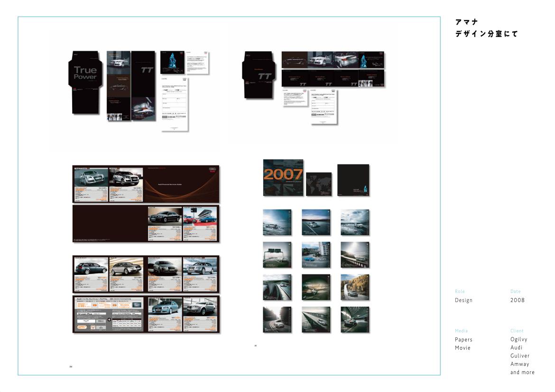
Task: Select the black sedan card in second brochure strip
Action: point(165,224)
